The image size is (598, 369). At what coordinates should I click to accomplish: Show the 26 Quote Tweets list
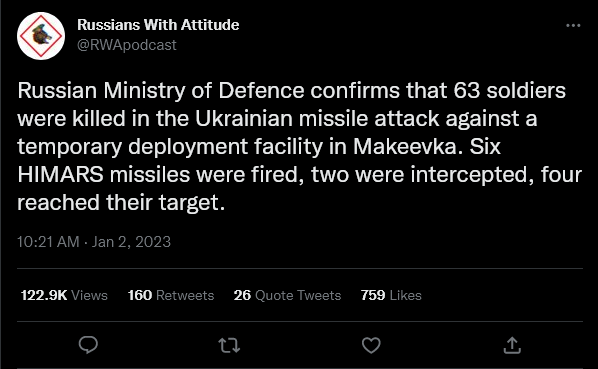[x=287, y=295]
